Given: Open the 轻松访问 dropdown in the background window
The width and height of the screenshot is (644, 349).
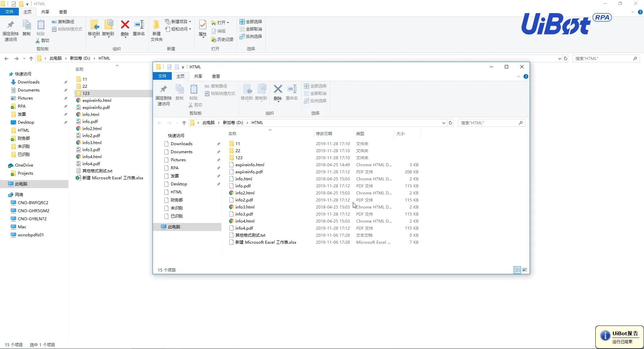Looking at the screenshot, I should coord(178,29).
